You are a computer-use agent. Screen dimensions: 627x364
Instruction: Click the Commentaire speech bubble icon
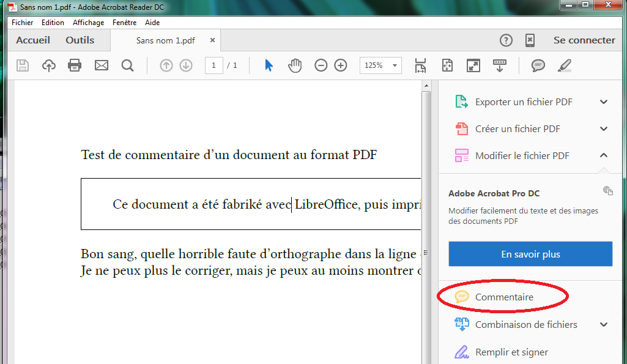coord(461,296)
